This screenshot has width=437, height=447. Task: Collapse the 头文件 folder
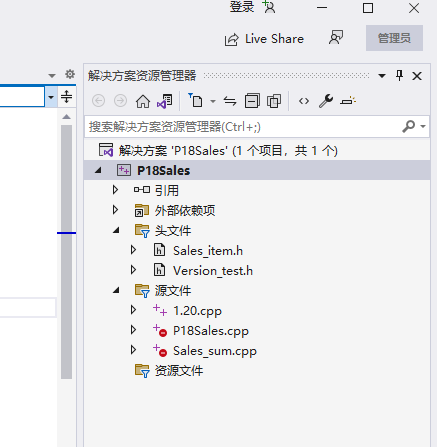(116, 230)
